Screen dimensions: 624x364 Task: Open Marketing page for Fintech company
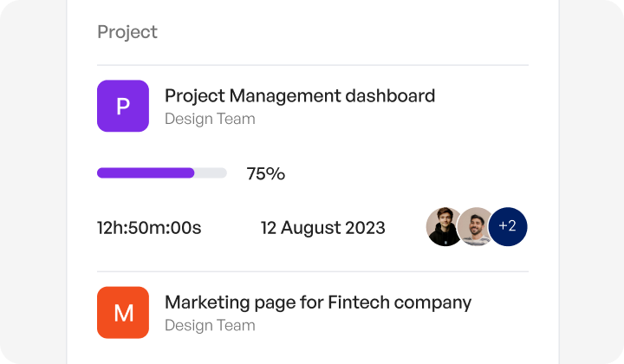[318, 302]
